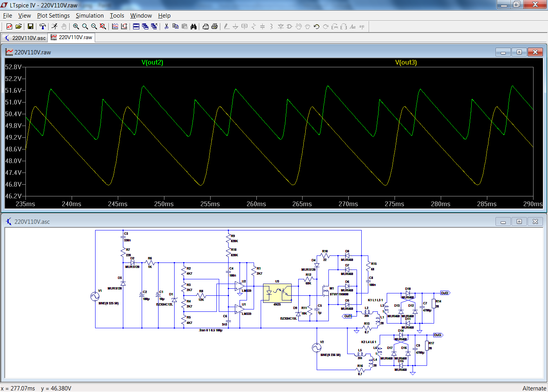This screenshot has height=392, width=548.
Task: Click the Mirror component icon
Action: tap(344, 27)
